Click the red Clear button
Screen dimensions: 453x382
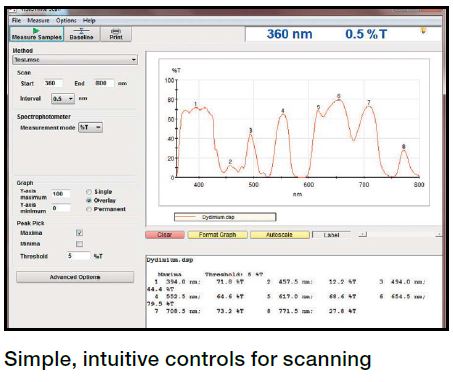point(165,235)
